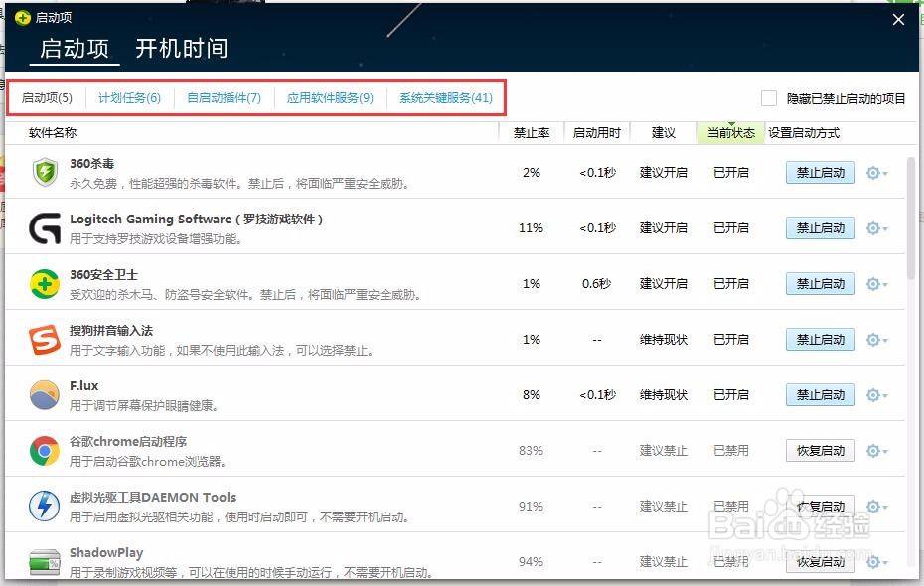This screenshot has width=924, height=586.
Task: Open the gear settings dropdown for F.lux
Action: click(877, 394)
